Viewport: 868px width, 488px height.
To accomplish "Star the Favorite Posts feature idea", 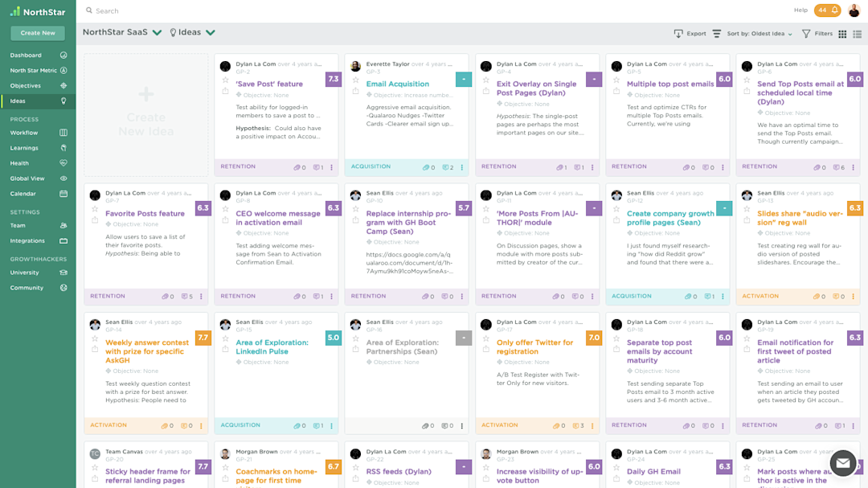I will (95, 209).
